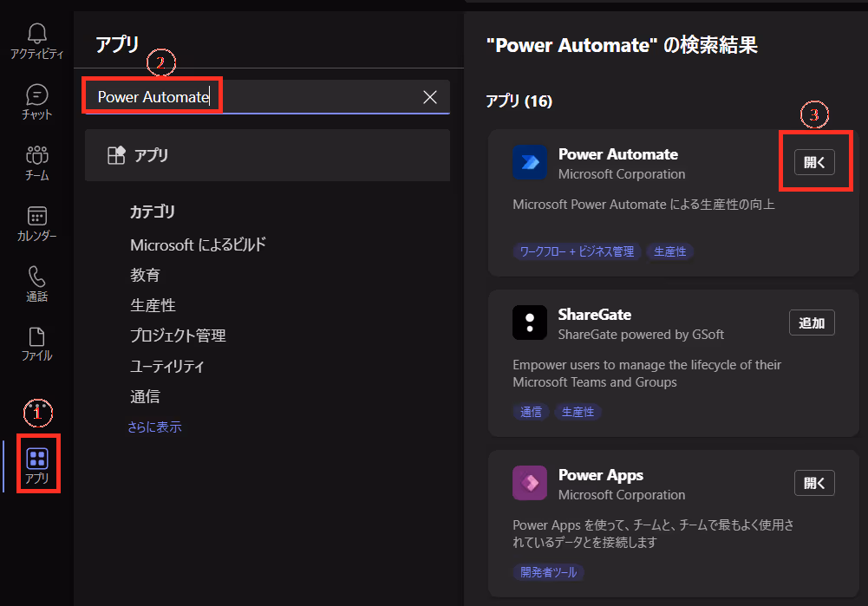Click the "Power Automate" の検索結果 heading
The image size is (868, 606).
click(x=622, y=45)
